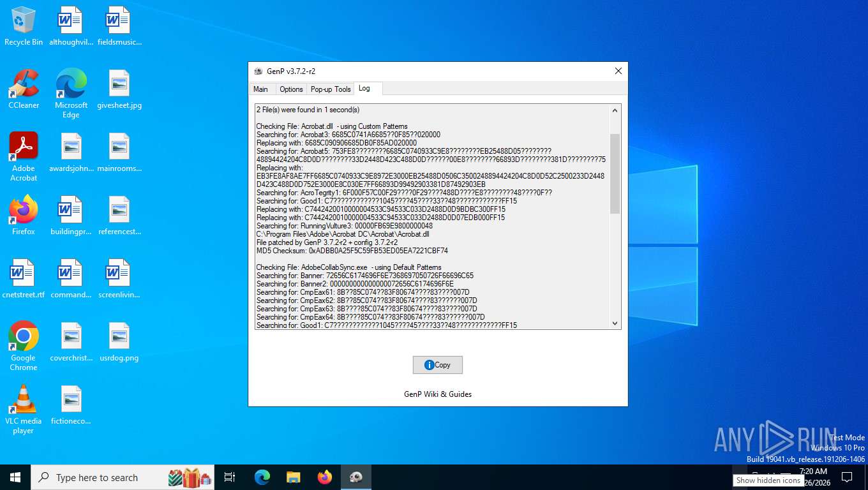
Task: Launch Google Chrome desktop shortcut
Action: pyautogui.click(x=24, y=346)
